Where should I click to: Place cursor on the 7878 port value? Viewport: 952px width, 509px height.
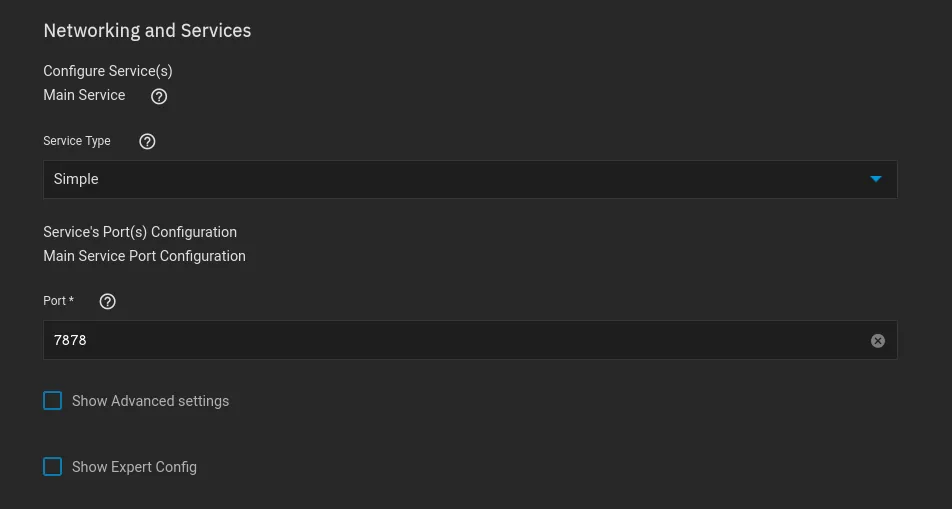click(70, 341)
